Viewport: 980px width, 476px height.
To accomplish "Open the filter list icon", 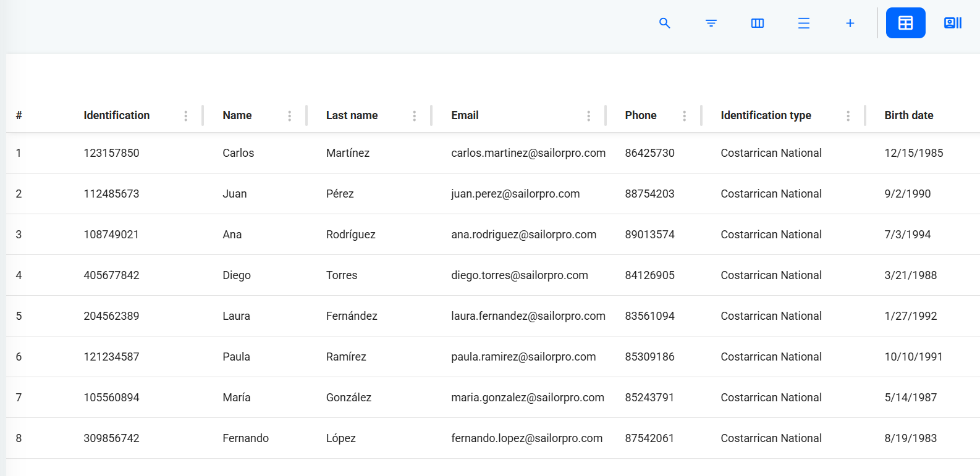I will [x=711, y=23].
